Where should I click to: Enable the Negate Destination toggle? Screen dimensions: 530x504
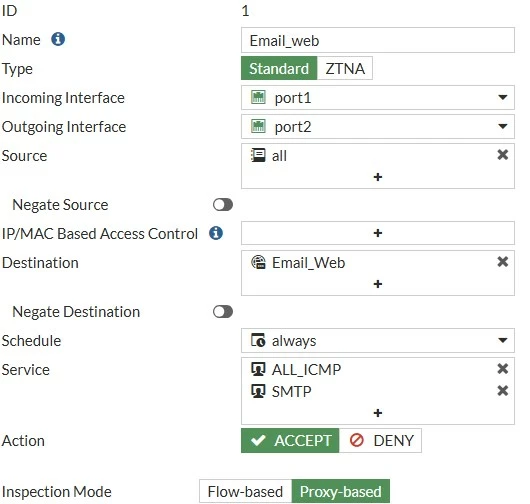223,312
